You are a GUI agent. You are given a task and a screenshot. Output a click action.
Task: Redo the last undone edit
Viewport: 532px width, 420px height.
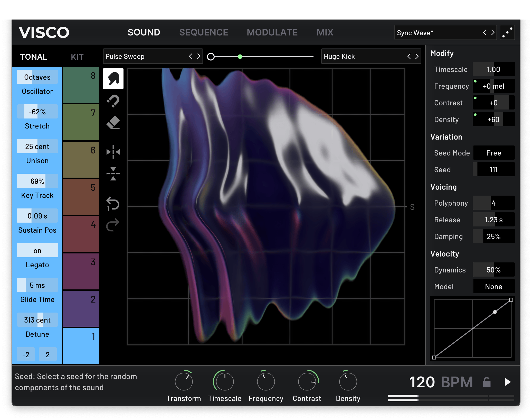coord(112,225)
